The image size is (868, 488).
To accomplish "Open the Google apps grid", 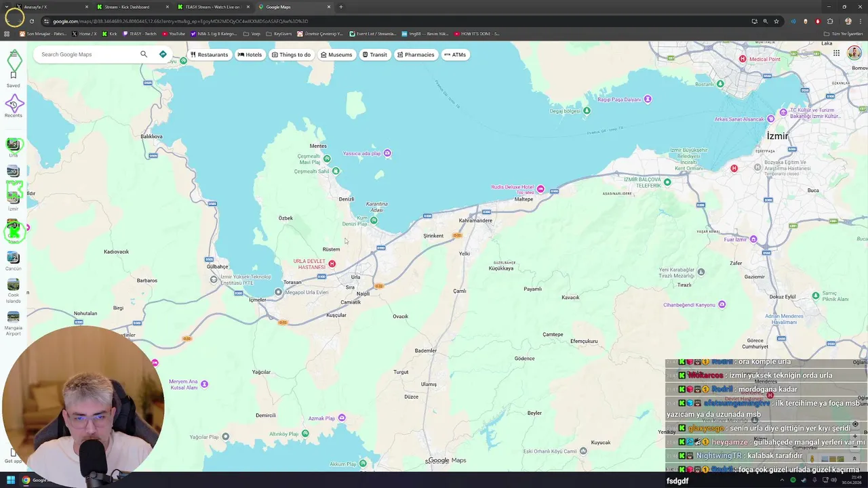I will tap(836, 54).
